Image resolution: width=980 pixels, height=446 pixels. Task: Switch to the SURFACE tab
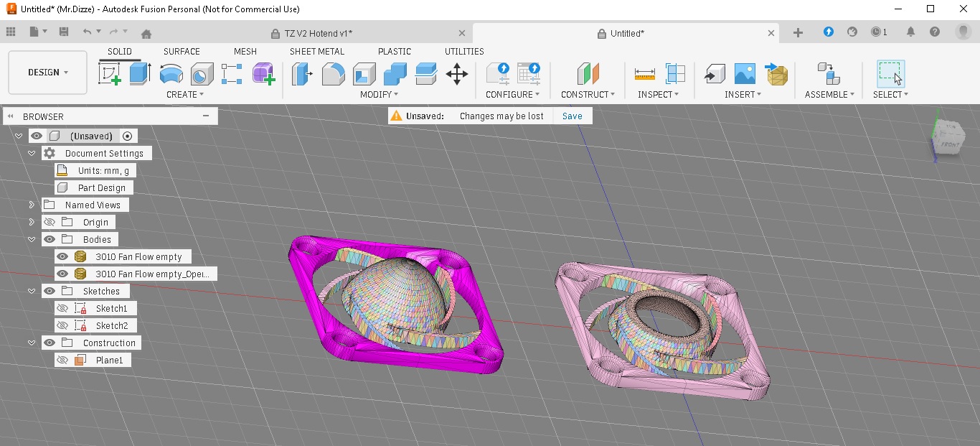tap(182, 52)
